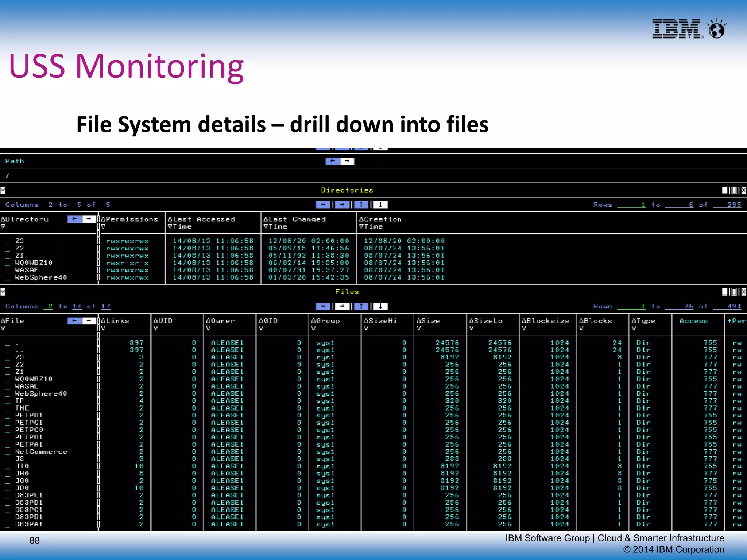747x560 pixels.
Task: Click Directories up arrow scroll button
Action: (361, 205)
